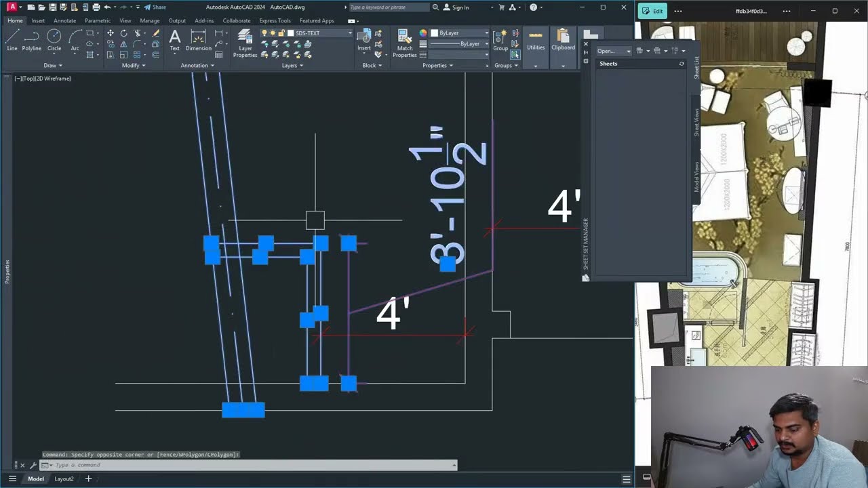Expand the Layers panel
This screenshot has height=488, width=868.
point(292,66)
